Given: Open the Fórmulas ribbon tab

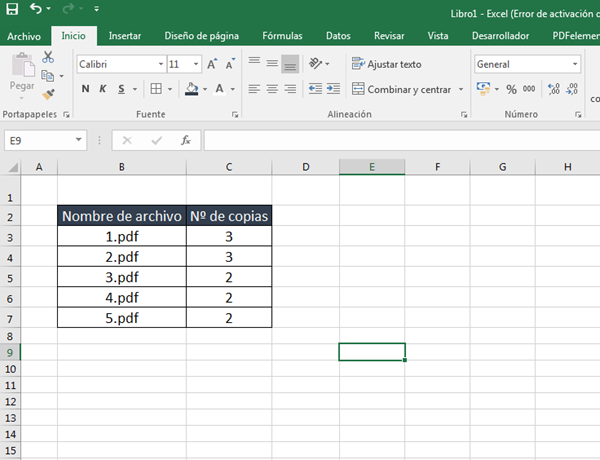Looking at the screenshot, I should 282,36.
